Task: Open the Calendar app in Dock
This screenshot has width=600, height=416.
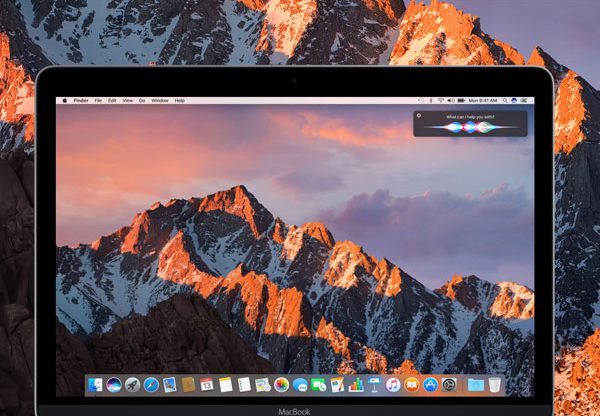Action: (207, 385)
